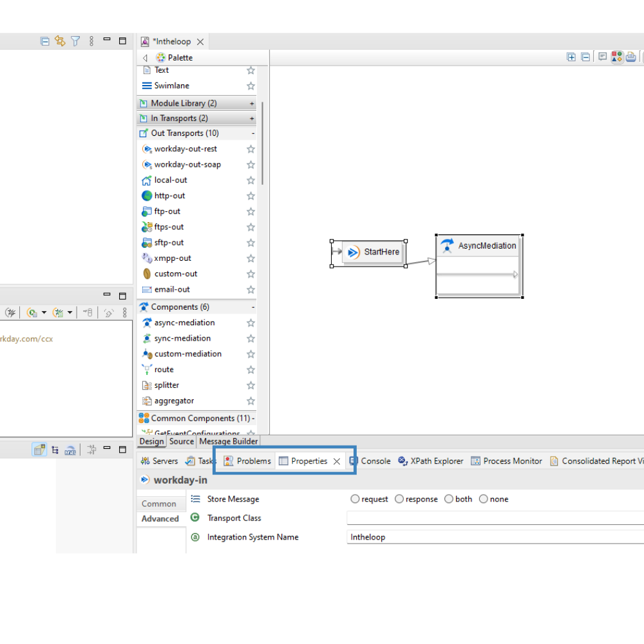Select the 'request' option for Store Message

coord(355,498)
